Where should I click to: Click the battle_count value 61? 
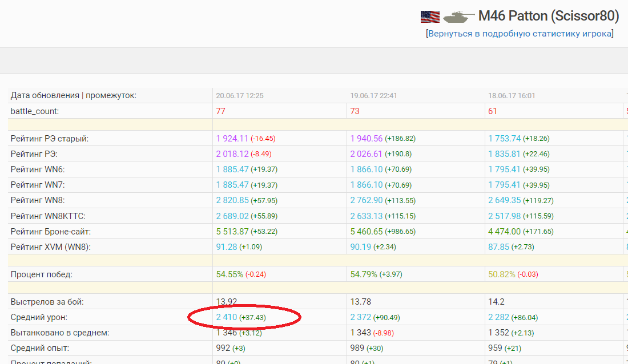tap(493, 111)
